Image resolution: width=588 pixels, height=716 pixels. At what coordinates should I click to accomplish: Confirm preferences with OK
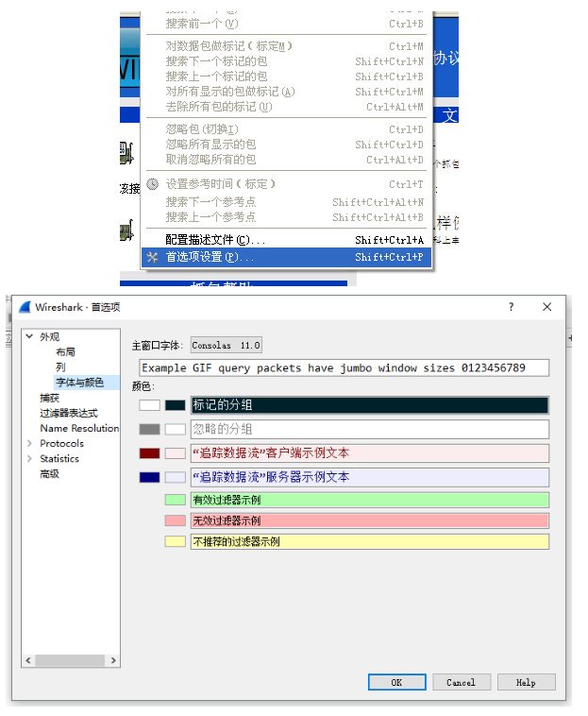pyautogui.click(x=396, y=682)
